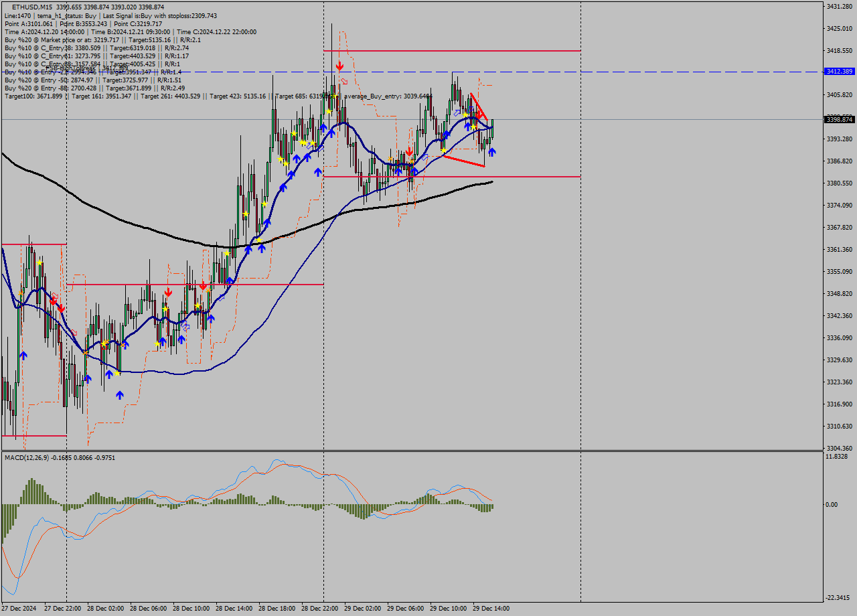Click the 'Point A:3101.061' info line

[x=83, y=23]
